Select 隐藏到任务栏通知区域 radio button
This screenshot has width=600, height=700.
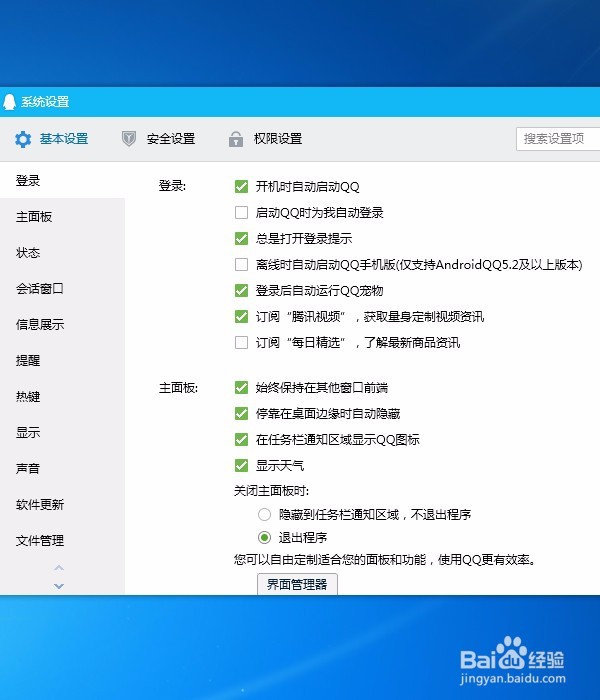click(264, 515)
